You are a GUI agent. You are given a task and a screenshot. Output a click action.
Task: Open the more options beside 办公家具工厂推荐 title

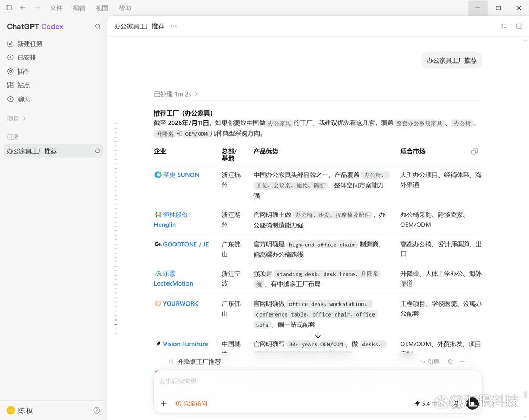pyautogui.click(x=173, y=26)
